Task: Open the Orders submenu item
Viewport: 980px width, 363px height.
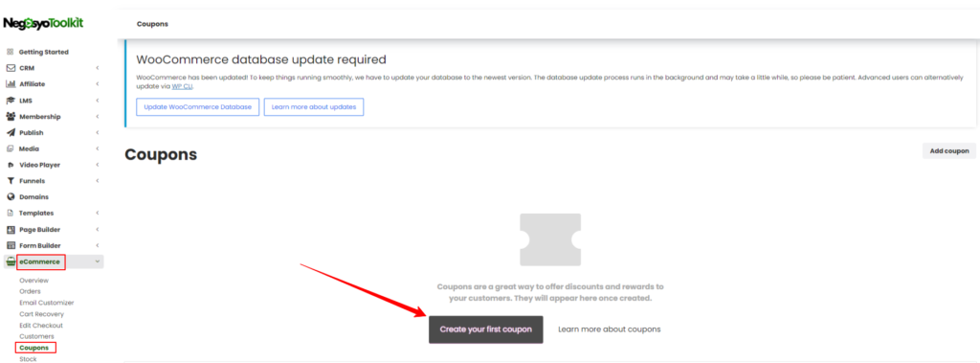Action: (30, 292)
